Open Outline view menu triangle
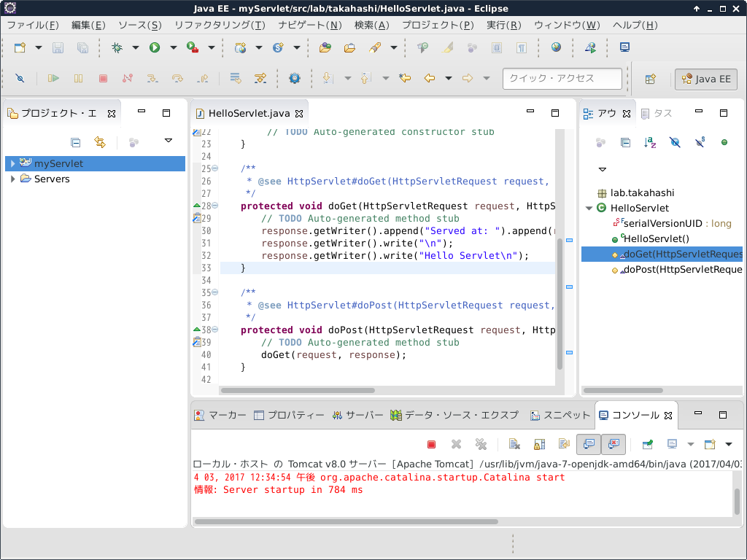This screenshot has height=560, width=747. [602, 169]
